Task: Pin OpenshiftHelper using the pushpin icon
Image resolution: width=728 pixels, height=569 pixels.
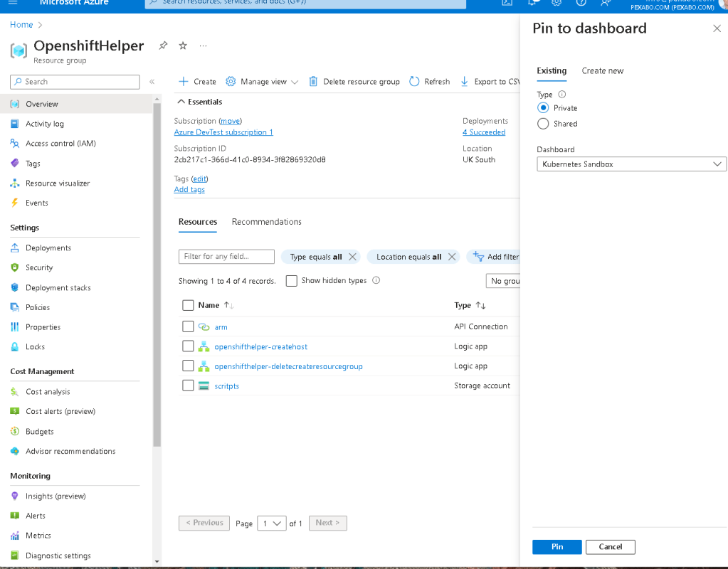Action: tap(163, 46)
